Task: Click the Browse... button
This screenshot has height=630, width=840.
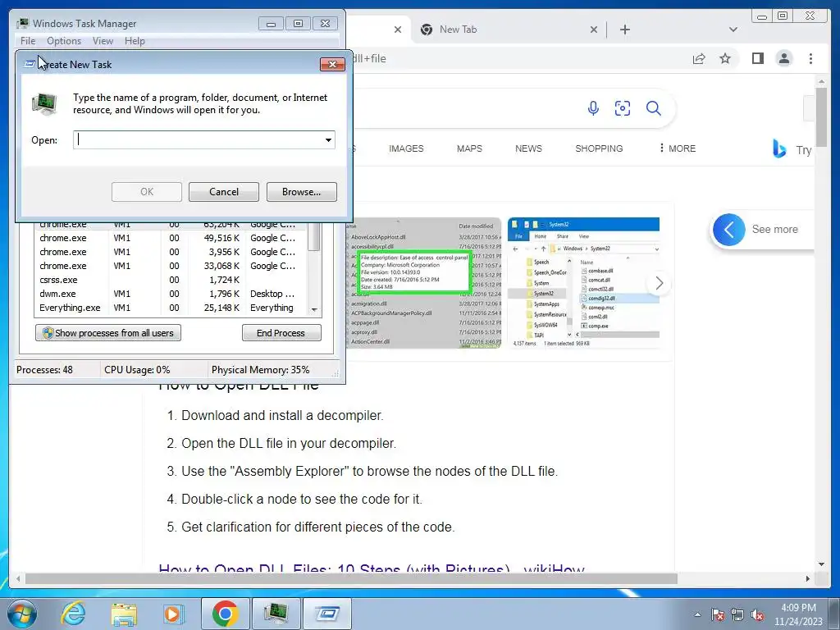Action: point(302,192)
